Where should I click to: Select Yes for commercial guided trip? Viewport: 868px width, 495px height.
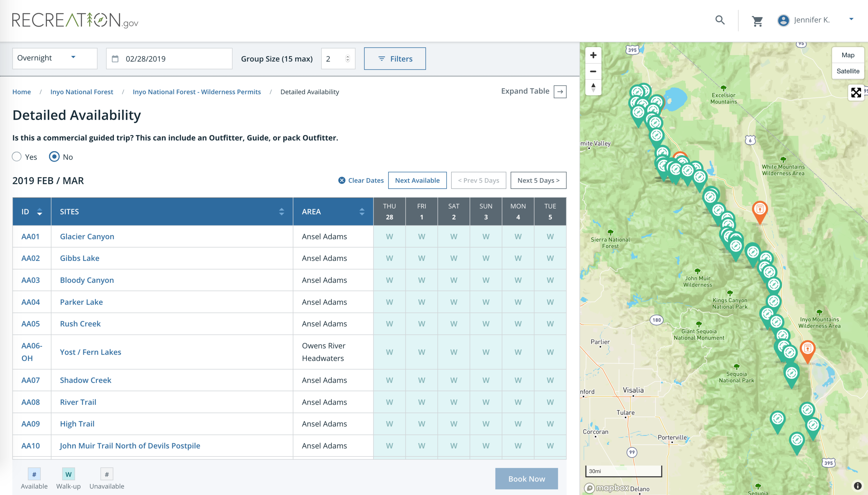click(x=17, y=157)
